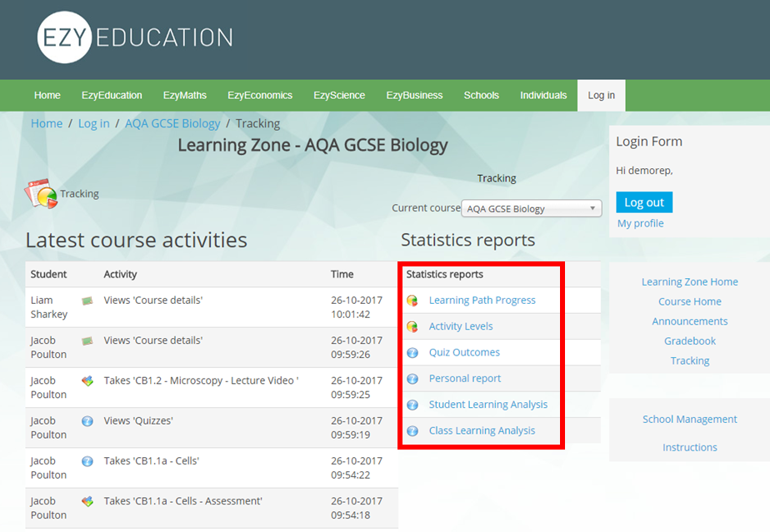Click the Hi demorep greeting text

click(644, 171)
